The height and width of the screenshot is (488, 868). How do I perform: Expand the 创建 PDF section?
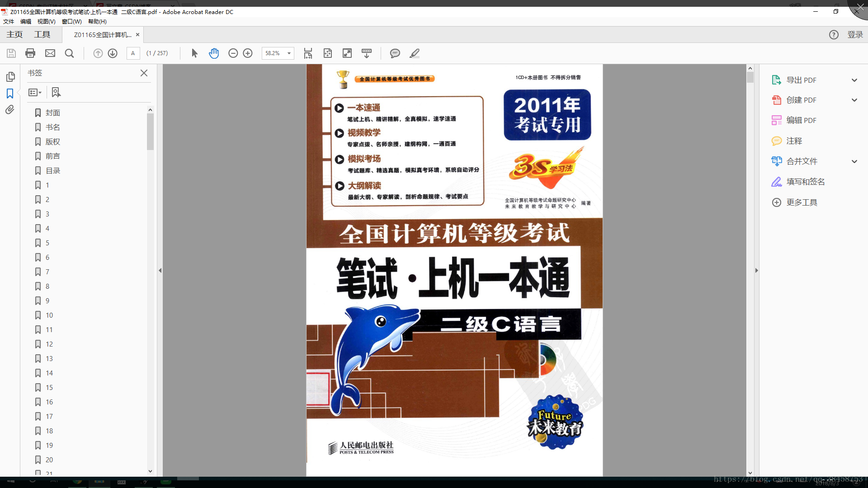tap(854, 100)
